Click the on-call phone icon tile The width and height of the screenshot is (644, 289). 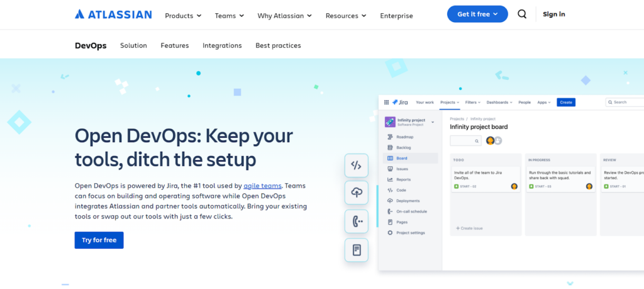356,221
